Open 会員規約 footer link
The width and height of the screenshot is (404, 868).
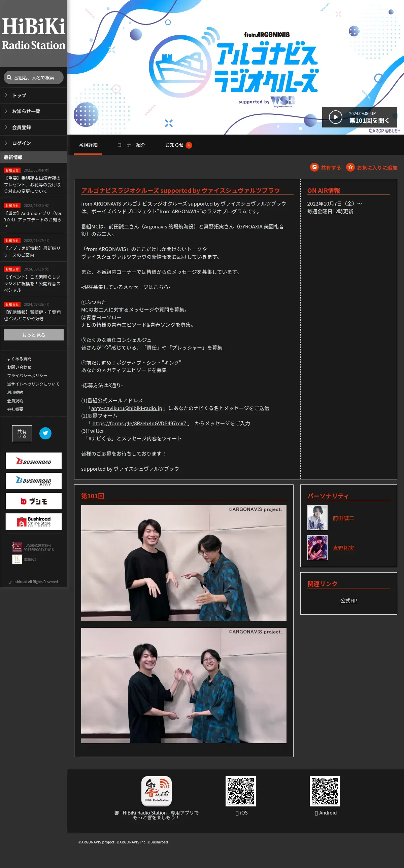[x=15, y=401]
